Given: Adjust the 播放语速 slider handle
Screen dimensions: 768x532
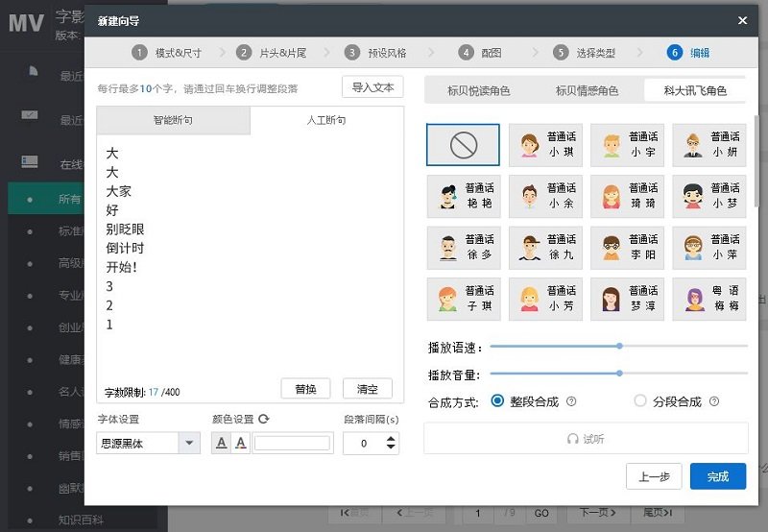Looking at the screenshot, I should click(619, 346).
